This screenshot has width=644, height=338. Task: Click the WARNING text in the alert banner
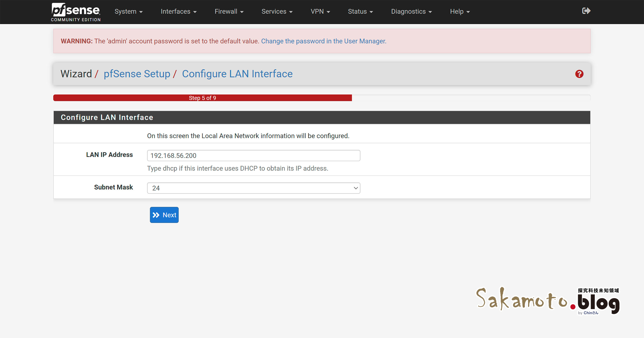(x=77, y=41)
